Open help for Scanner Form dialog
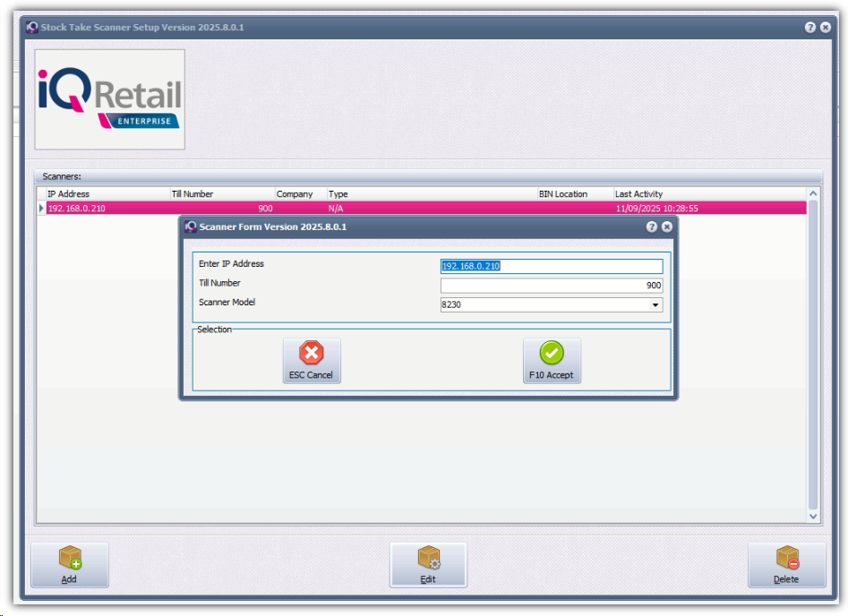 [652, 227]
